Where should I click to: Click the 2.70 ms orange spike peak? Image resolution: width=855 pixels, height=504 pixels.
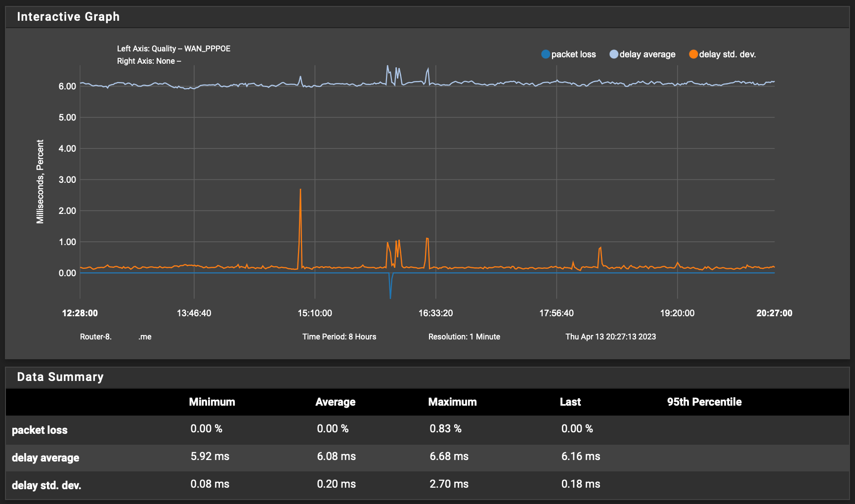point(300,190)
